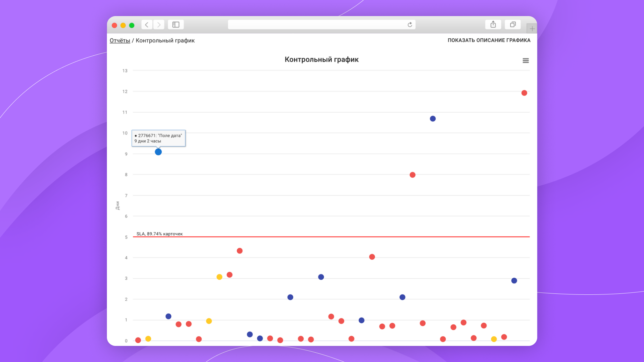Select highlighted blue point 2776671 at 9 days
This screenshot has height=362, width=644.
(158, 152)
